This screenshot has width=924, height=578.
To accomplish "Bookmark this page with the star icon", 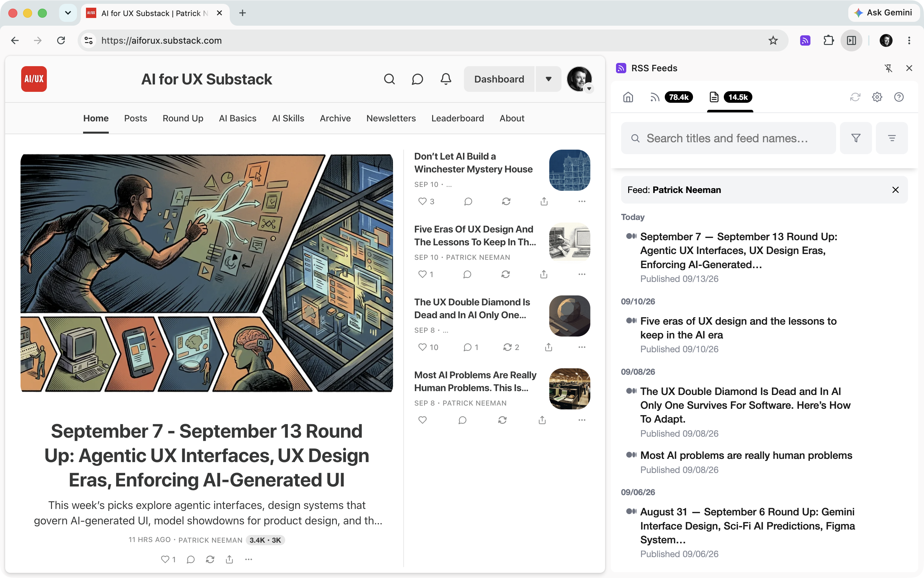I will [773, 40].
